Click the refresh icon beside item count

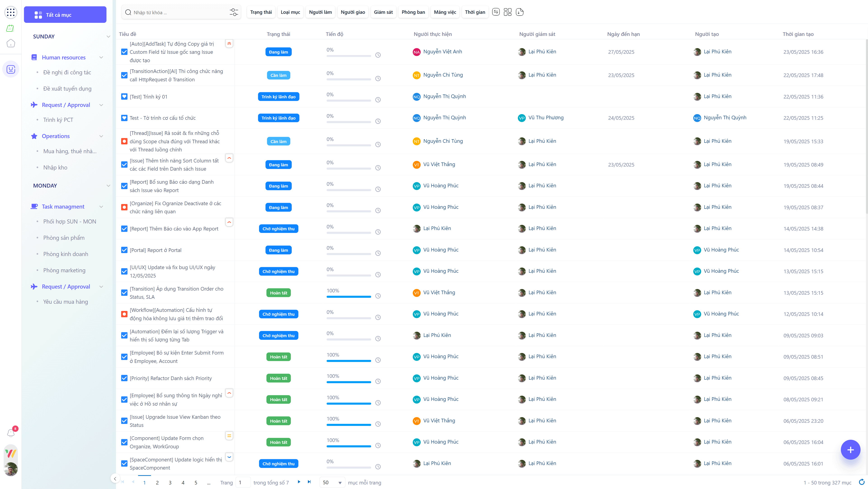coord(861,482)
